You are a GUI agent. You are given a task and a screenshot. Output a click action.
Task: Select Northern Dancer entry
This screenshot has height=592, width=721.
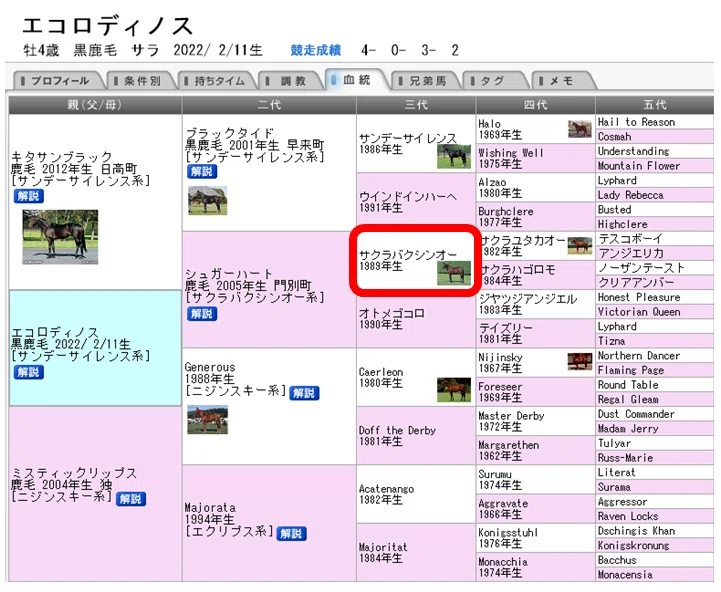[x=655, y=356]
